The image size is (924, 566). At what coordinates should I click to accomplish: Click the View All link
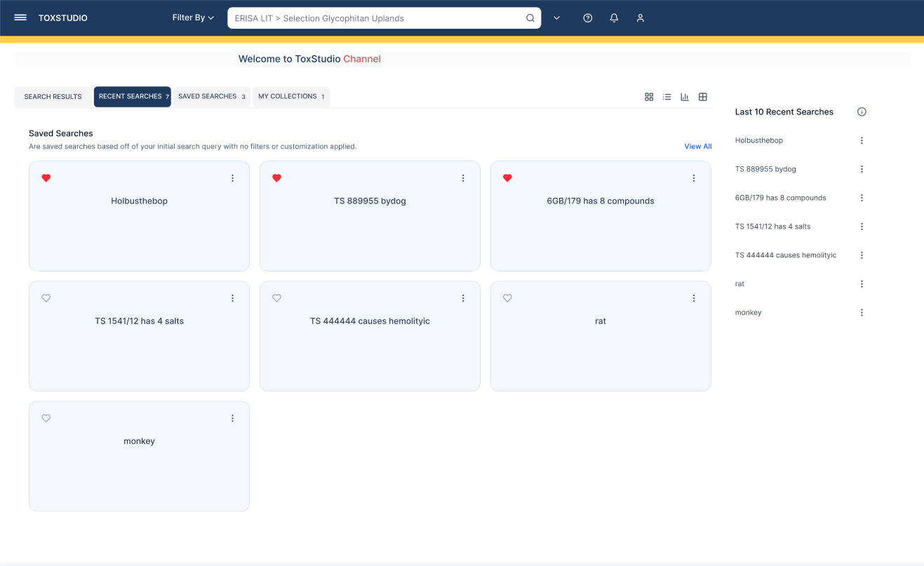tap(698, 147)
